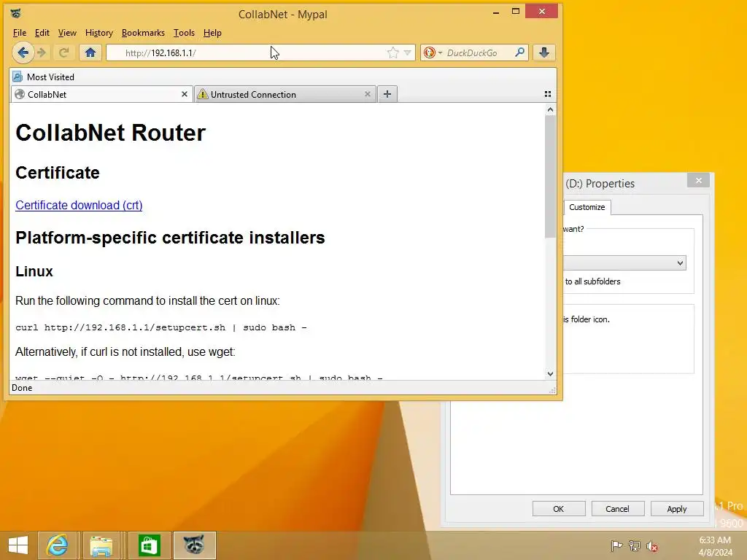747x560 pixels.
Task: Click the Done status bar text
Action: [22, 388]
